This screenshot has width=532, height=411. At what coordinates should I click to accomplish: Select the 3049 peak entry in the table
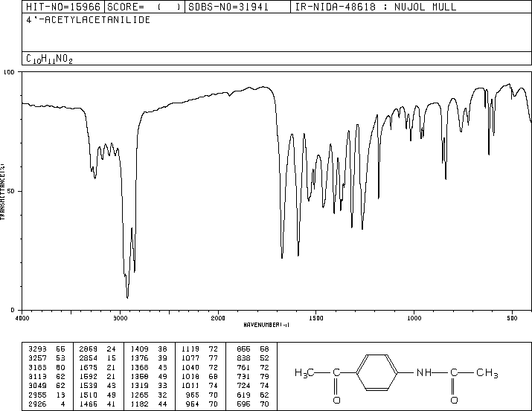click(47, 386)
